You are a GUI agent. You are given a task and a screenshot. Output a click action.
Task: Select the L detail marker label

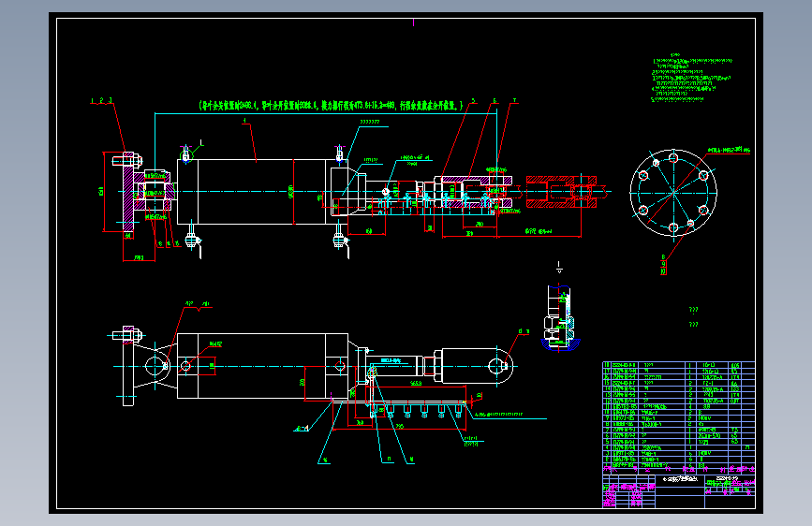(x=202, y=143)
